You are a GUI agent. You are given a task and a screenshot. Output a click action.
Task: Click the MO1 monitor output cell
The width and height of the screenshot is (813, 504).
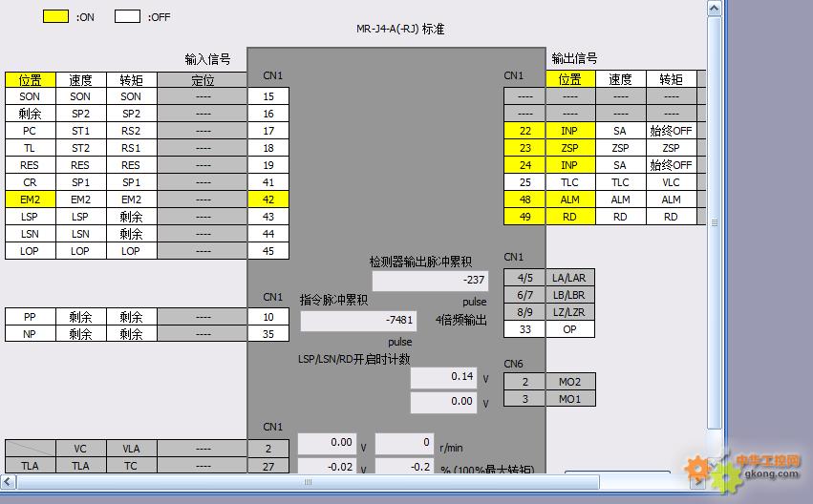(570, 398)
